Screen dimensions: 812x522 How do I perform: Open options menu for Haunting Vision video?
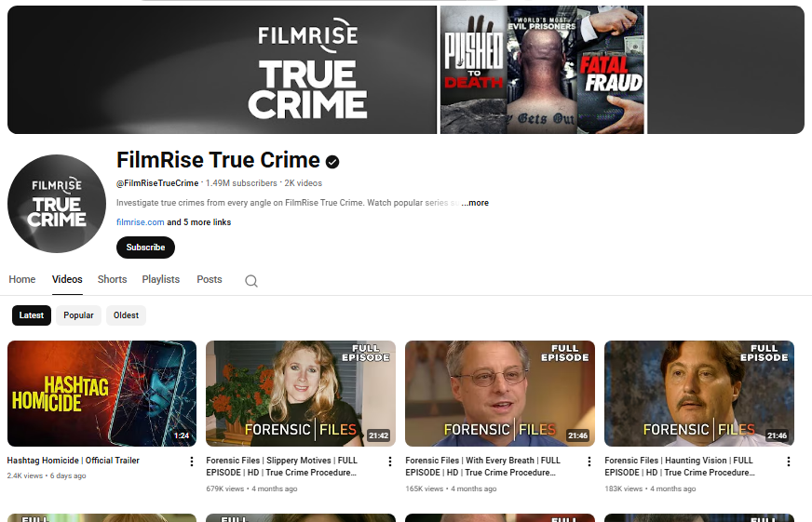788,461
